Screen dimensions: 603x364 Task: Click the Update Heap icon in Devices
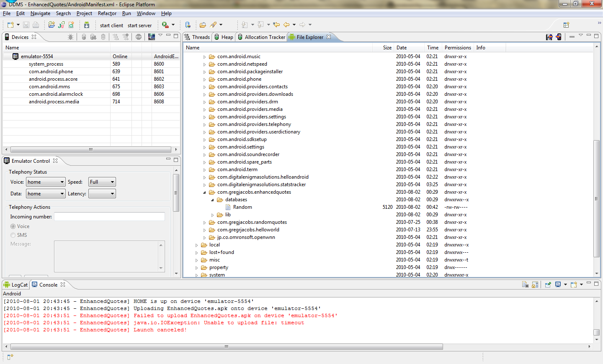(84, 37)
